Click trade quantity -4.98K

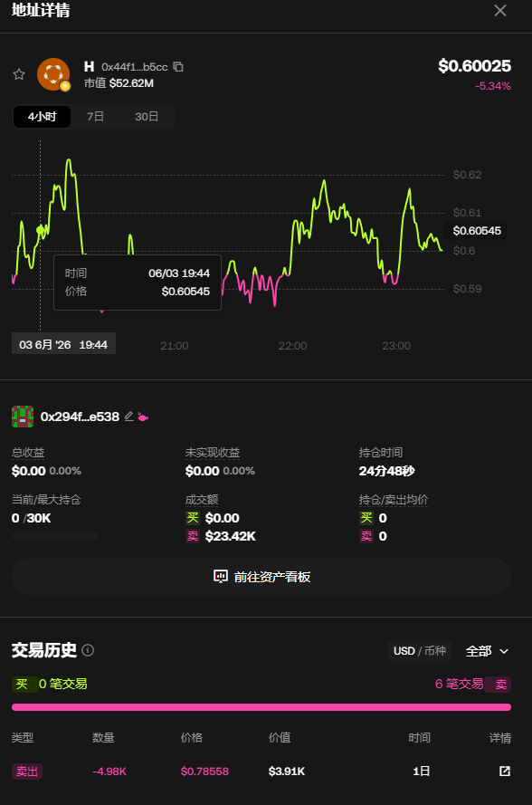109,771
